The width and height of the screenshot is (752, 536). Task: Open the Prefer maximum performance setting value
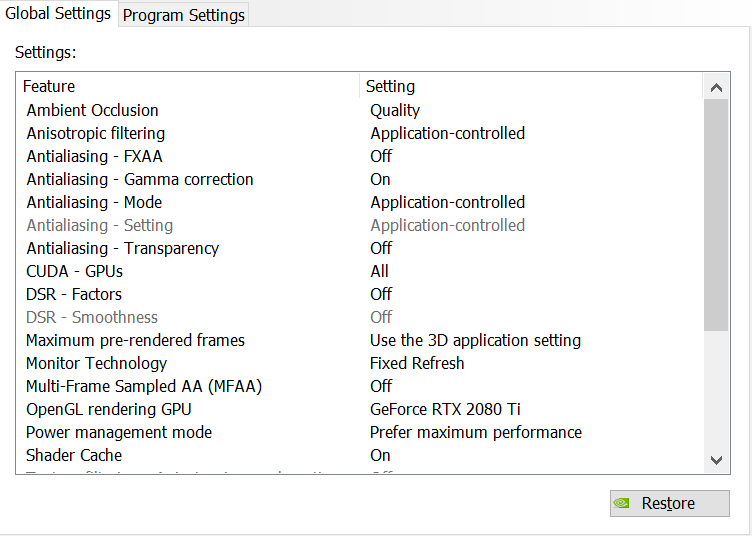coord(476,432)
